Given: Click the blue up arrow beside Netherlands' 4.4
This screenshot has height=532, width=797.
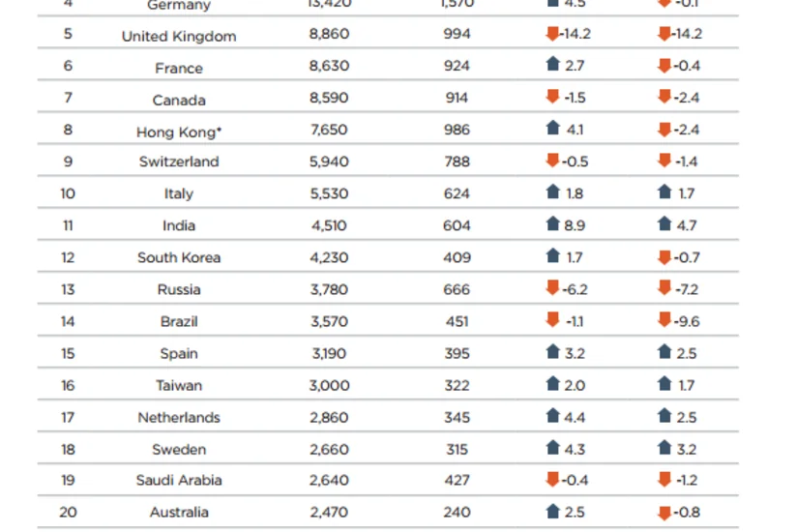Looking at the screenshot, I should [x=552, y=416].
